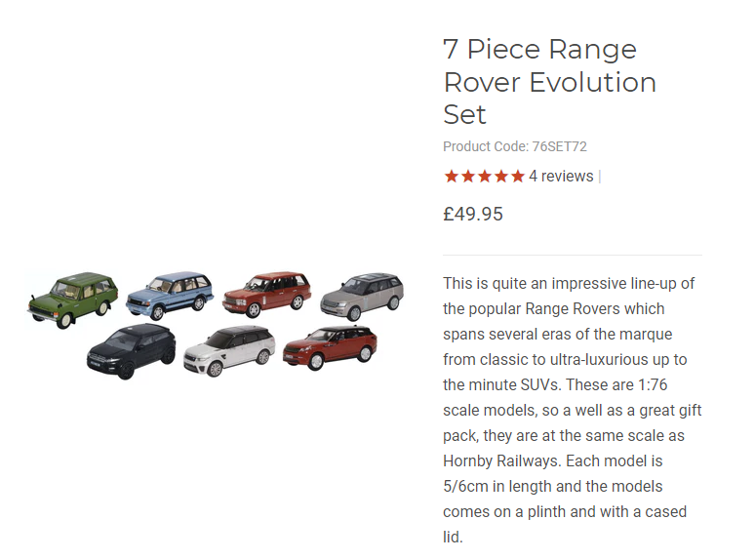Click the 7 Piece Range Rover Evolution Set title
The width and height of the screenshot is (755, 560).
(x=549, y=82)
